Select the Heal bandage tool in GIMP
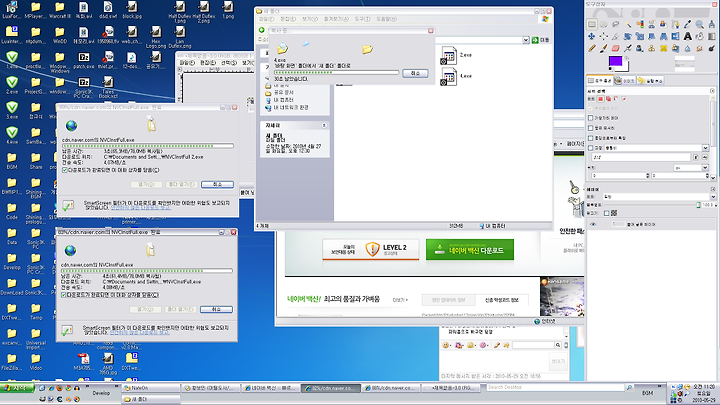 click(x=664, y=48)
